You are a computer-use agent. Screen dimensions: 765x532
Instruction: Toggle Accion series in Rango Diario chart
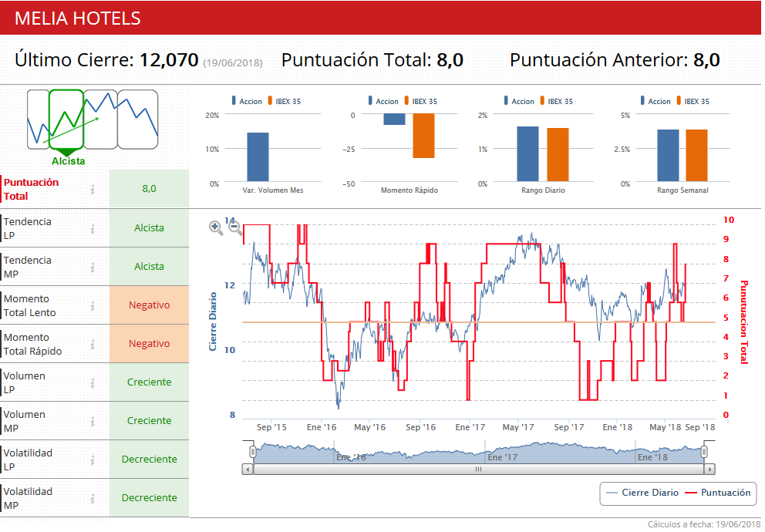[519, 101]
